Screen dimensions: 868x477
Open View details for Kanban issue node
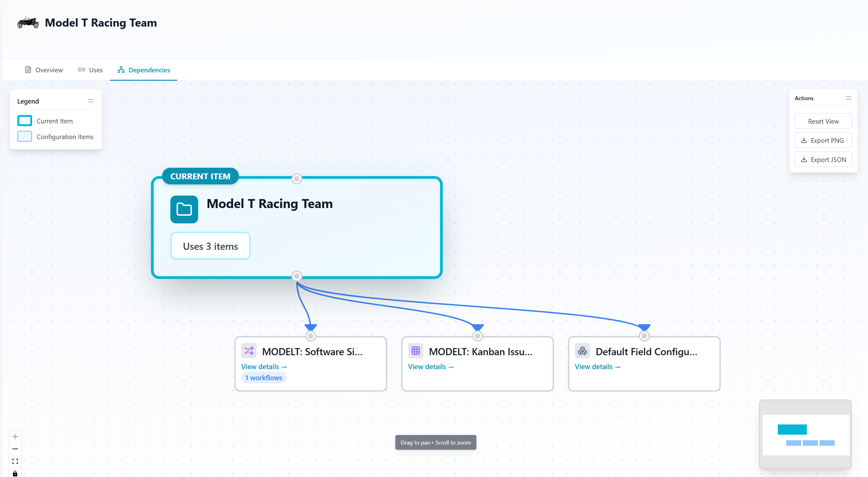point(431,367)
